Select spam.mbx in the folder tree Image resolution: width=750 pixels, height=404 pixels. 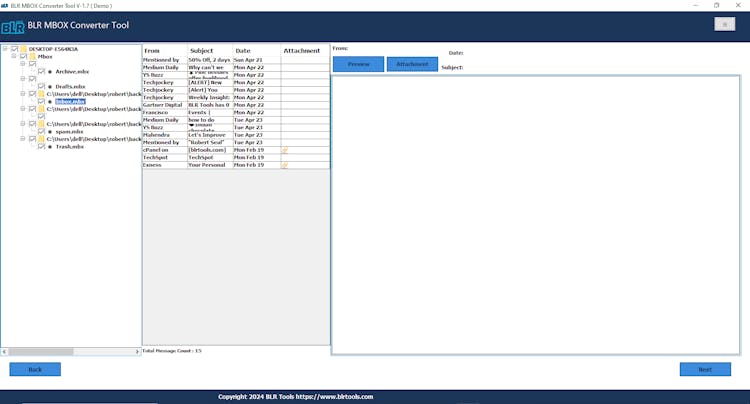[69, 131]
